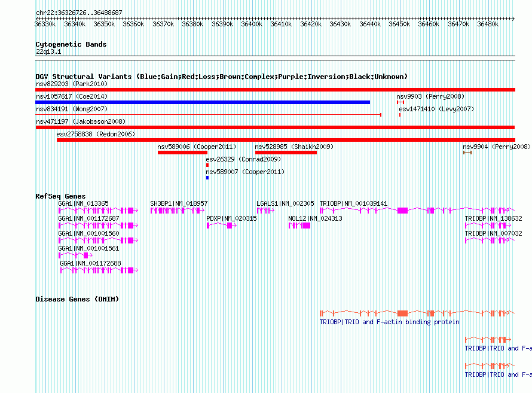Click the nsv1057617 (Coe2014) label
Screen dimensions: 532x393
72,96
